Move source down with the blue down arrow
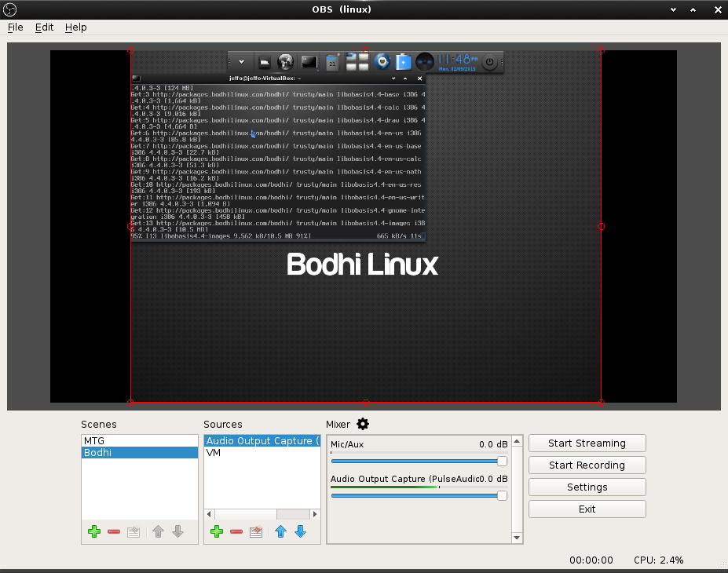This screenshot has width=728, height=573. (301, 531)
